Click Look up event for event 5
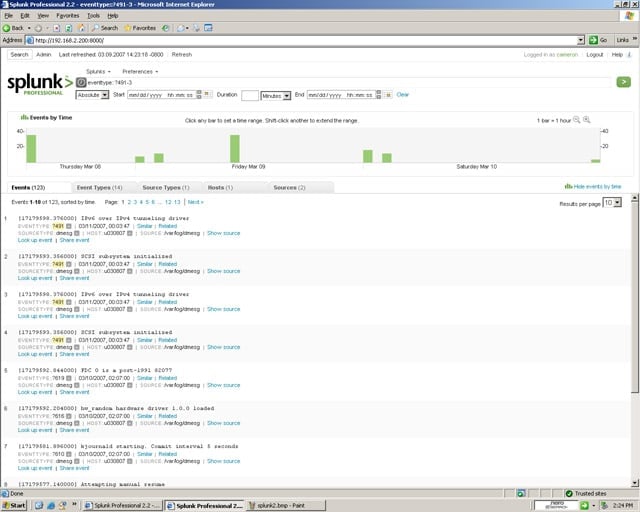This screenshot has width=640, height=512. coord(35,392)
